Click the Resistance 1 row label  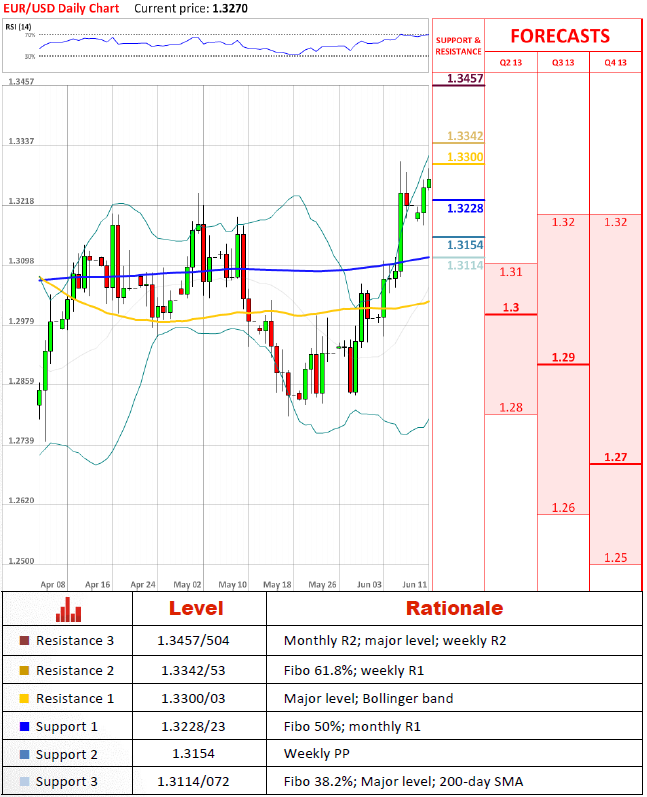(75, 698)
